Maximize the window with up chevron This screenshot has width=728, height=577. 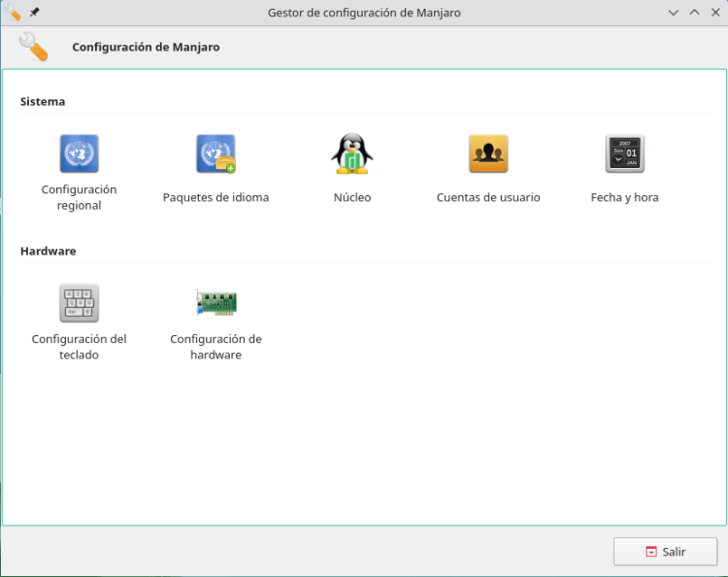click(695, 13)
